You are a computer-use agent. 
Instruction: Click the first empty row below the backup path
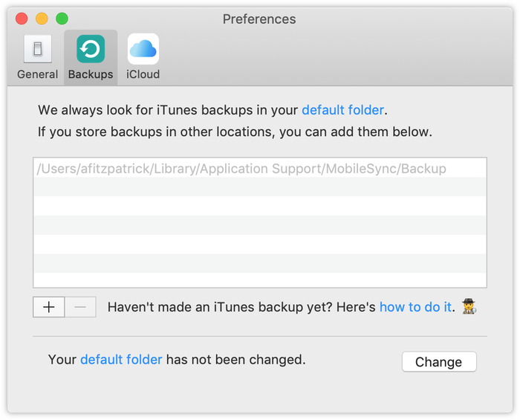tap(259, 187)
